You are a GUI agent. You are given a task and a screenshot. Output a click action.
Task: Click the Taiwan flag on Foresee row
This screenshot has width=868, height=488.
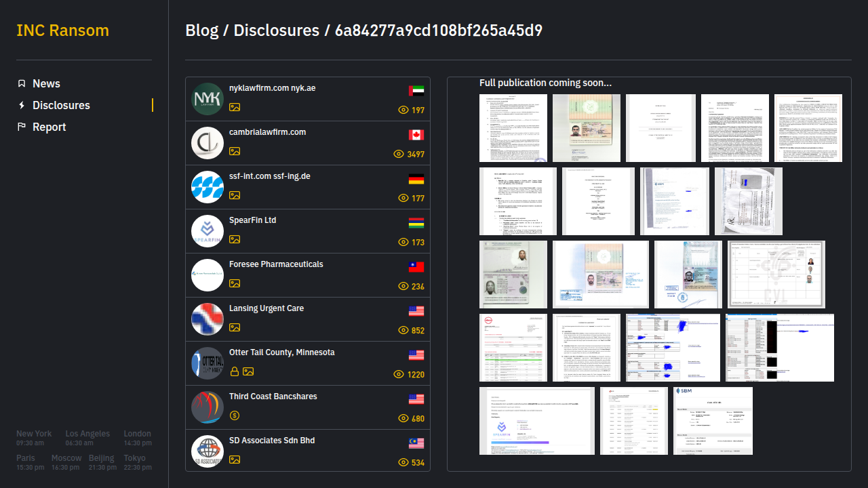(x=416, y=267)
